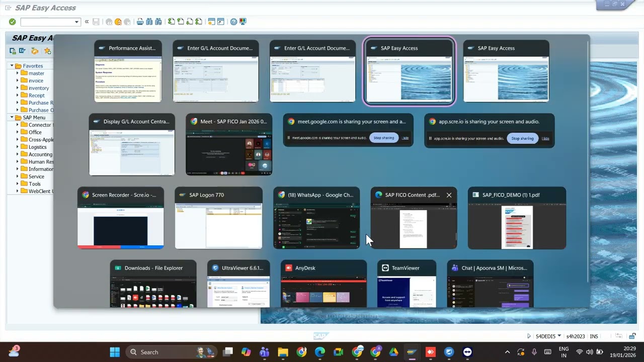Open AnyDesk from the Windows taskbar
The image size is (644, 362).
tap(430, 352)
